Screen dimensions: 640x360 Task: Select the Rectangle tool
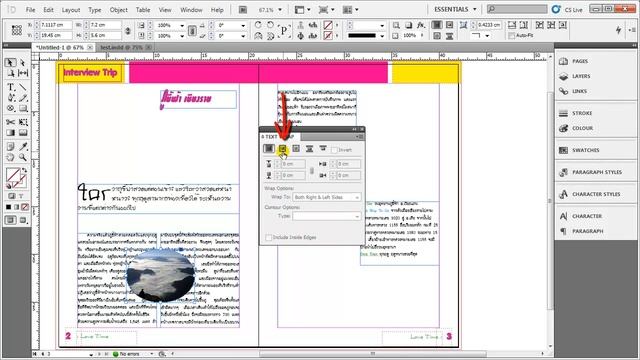click(x=23, y=108)
